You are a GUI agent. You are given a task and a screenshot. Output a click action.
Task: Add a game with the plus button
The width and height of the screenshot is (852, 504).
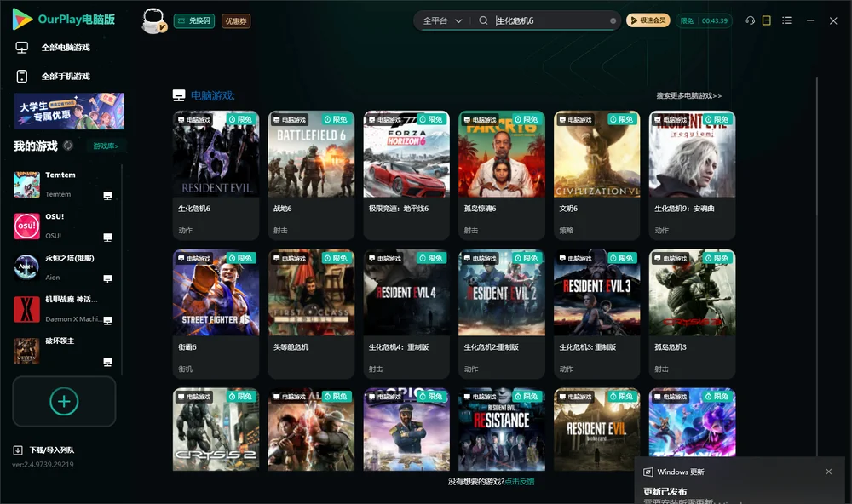point(64,401)
